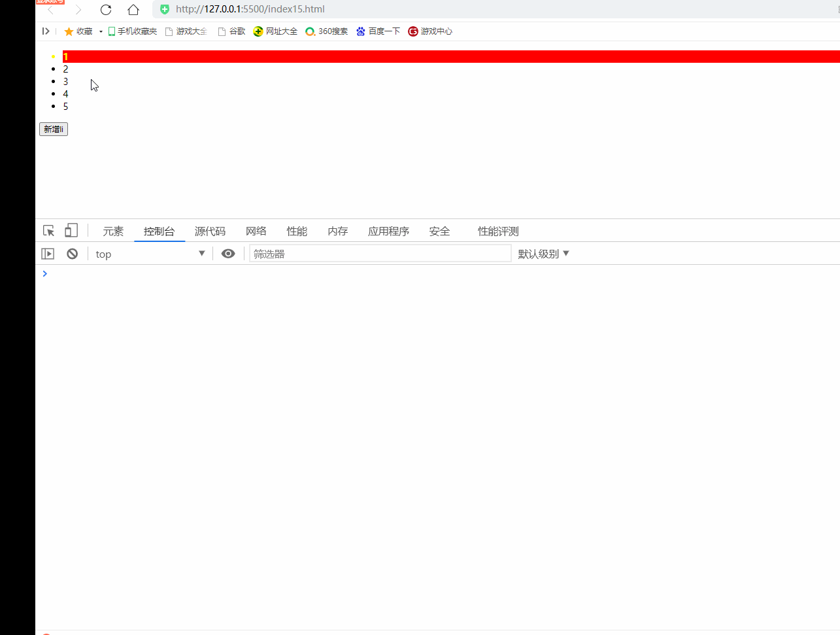Viewport: 840px width, 635px height.
Task: Open the 百度一下 bookmark link
Action: [x=378, y=31]
